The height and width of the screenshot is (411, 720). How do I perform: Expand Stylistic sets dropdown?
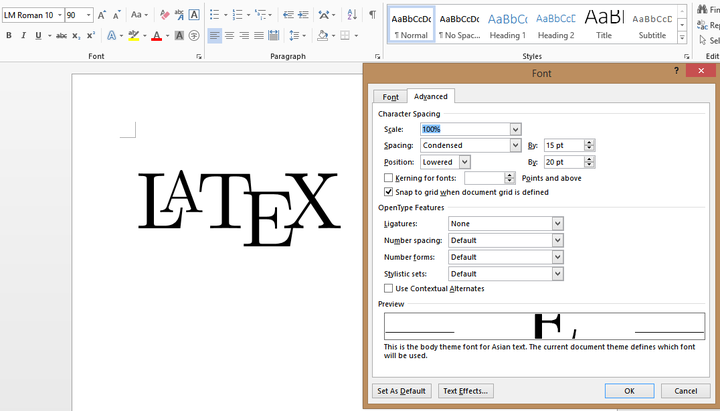557,274
